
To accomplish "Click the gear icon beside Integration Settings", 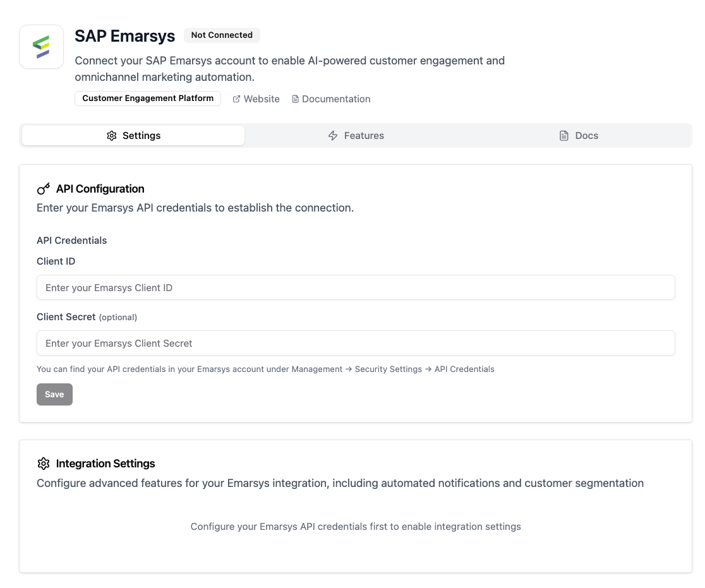I will pos(44,464).
